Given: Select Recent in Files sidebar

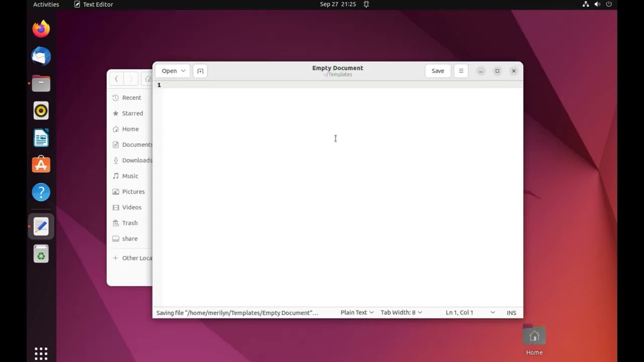Looking at the screenshot, I should click(x=131, y=98).
